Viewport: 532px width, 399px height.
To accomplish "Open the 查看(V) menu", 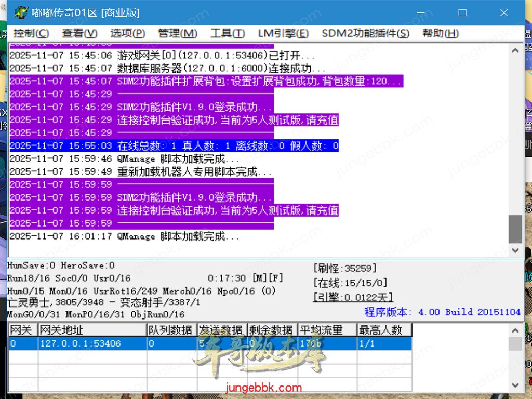I will 79,33.
